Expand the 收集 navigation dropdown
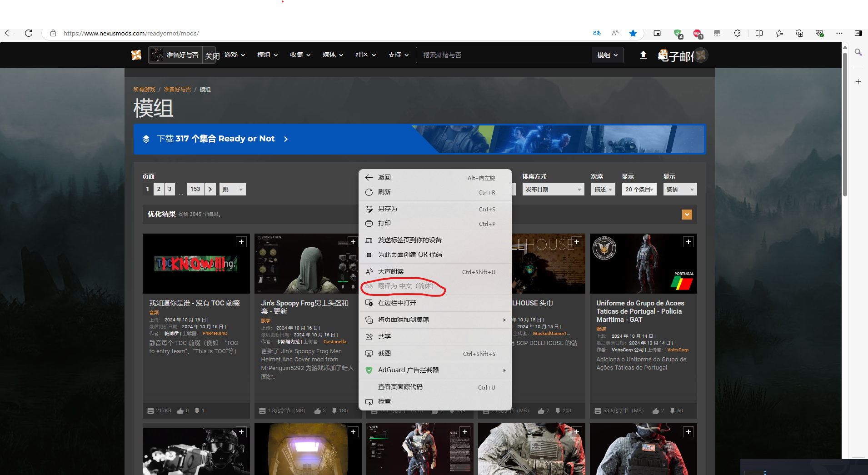The height and width of the screenshot is (475, 868). [300, 55]
